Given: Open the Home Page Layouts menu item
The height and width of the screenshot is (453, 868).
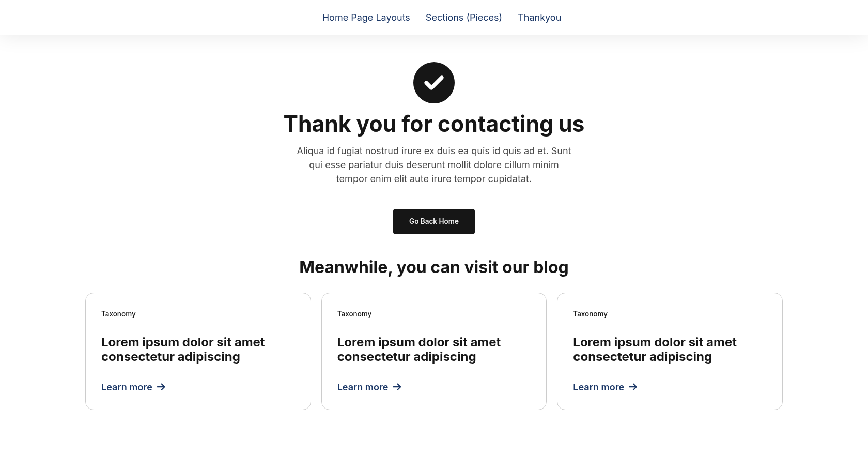Looking at the screenshot, I should pos(366,18).
